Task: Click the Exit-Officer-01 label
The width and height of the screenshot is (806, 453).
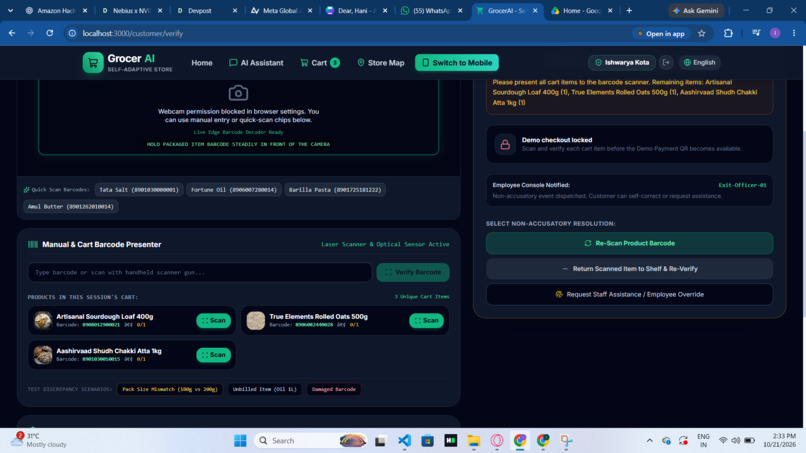Action: click(x=742, y=185)
